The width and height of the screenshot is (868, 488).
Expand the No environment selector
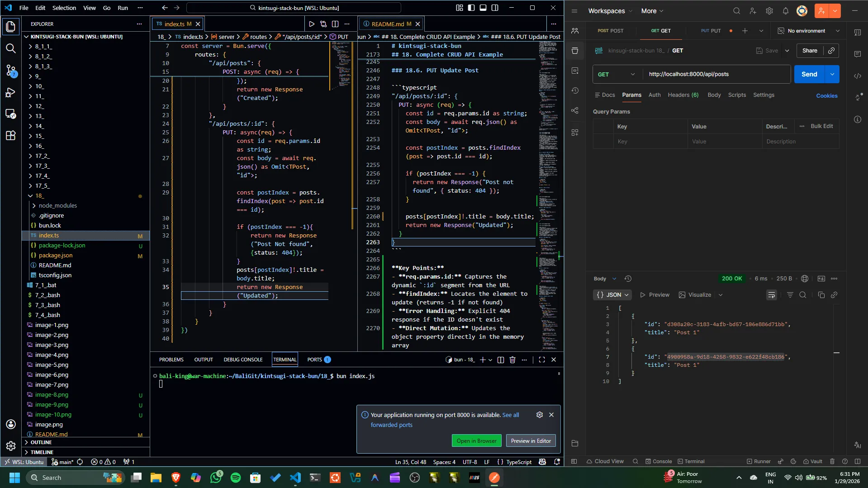point(809,31)
